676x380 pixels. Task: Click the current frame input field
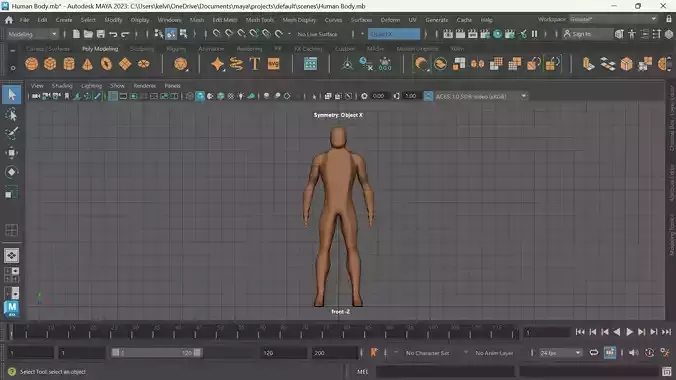(x=546, y=332)
